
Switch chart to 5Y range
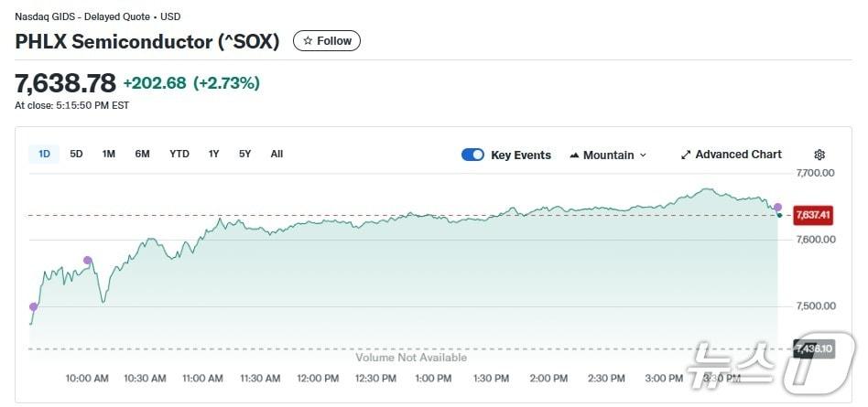coord(244,154)
